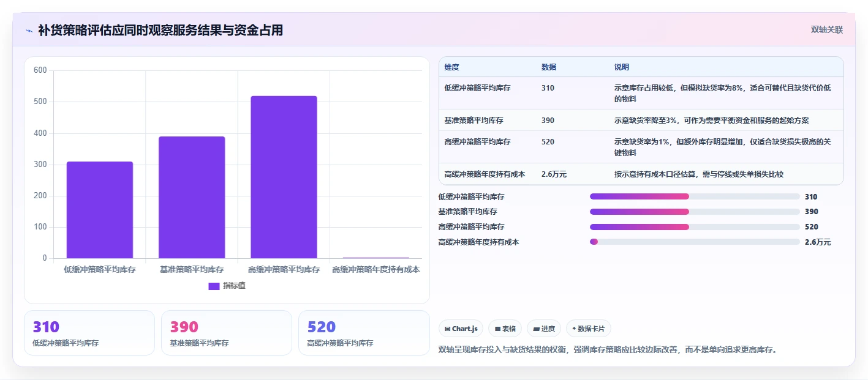Click the x-axis label 低缓冲策略平均库存
Screen dimensions: 868x380
[100, 269]
